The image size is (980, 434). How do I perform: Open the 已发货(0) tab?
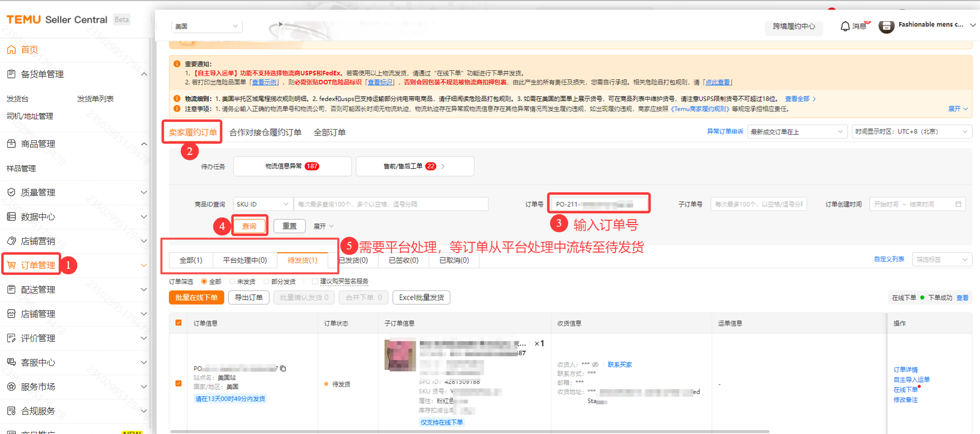point(354,260)
